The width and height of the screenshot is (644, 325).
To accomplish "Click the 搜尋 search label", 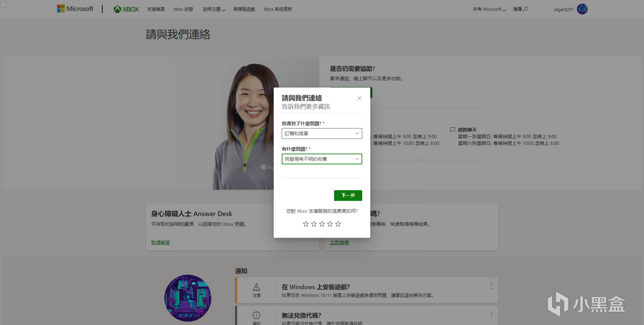I will point(517,9).
